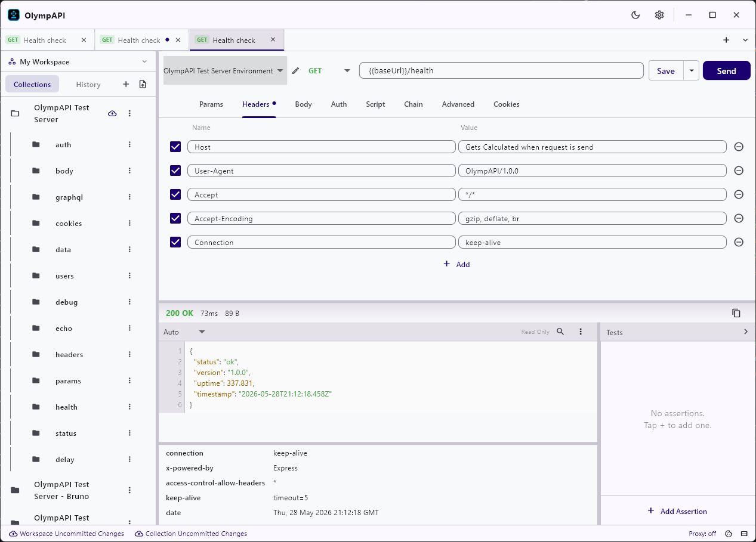The height and width of the screenshot is (542, 756).
Task: Uncheck the Host header checkbox
Action: point(175,147)
